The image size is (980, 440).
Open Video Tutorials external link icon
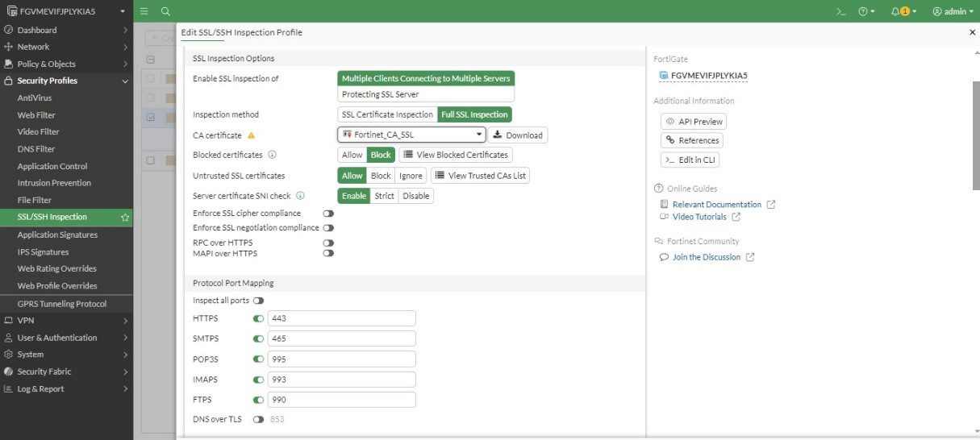pyautogui.click(x=736, y=217)
